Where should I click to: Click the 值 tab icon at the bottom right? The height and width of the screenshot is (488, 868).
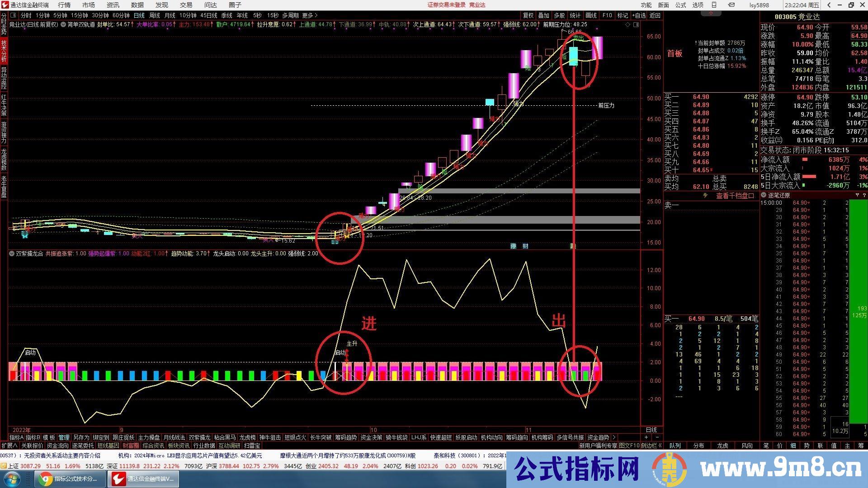834,446
